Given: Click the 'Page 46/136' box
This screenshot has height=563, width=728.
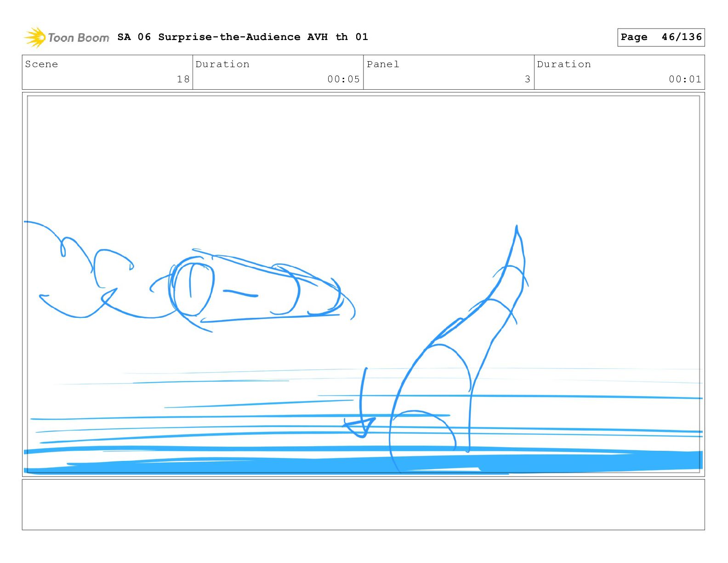Looking at the screenshot, I should pos(661,37).
